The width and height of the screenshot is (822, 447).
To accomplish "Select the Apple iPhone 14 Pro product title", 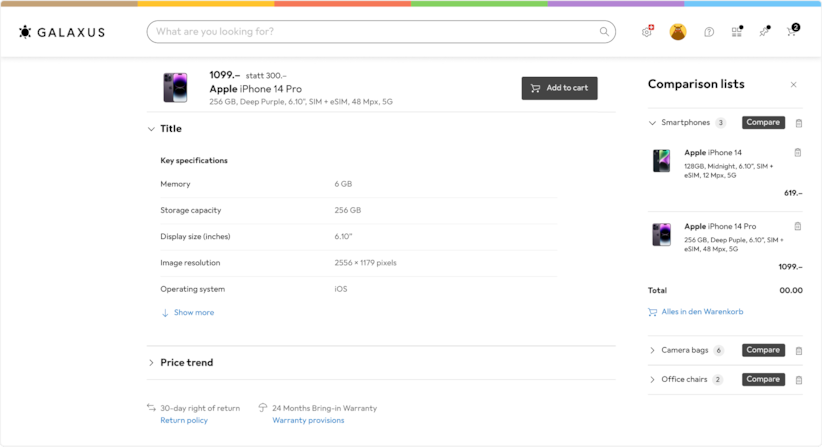I will (256, 89).
